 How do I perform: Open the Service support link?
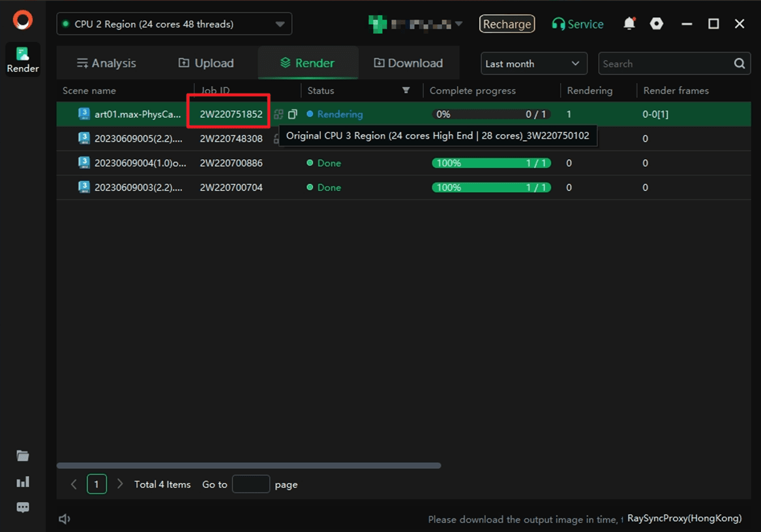[577, 24]
